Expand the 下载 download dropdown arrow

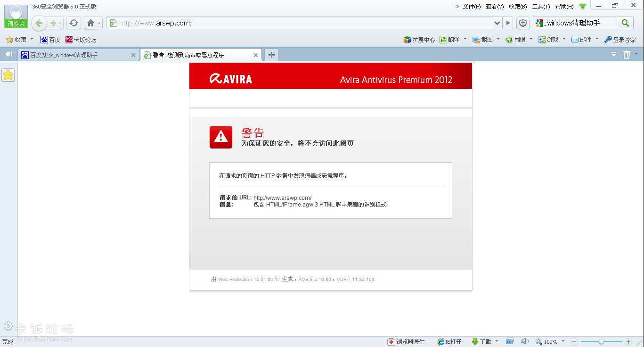(497, 342)
